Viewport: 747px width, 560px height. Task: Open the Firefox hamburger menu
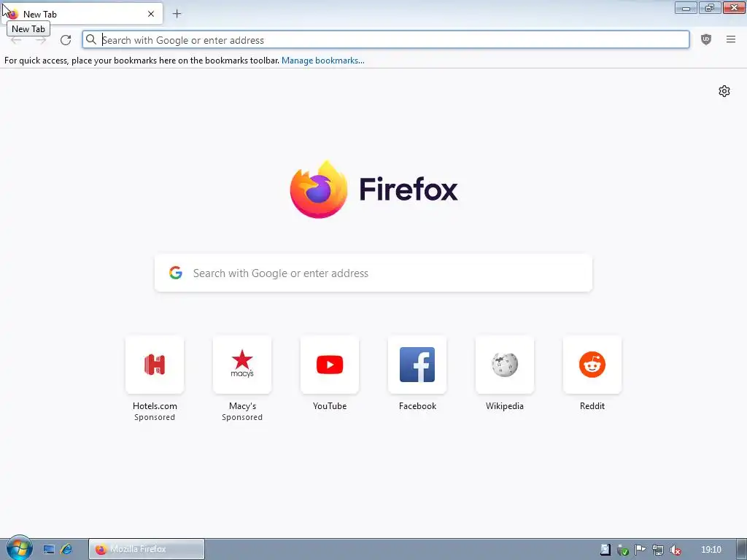731,39
